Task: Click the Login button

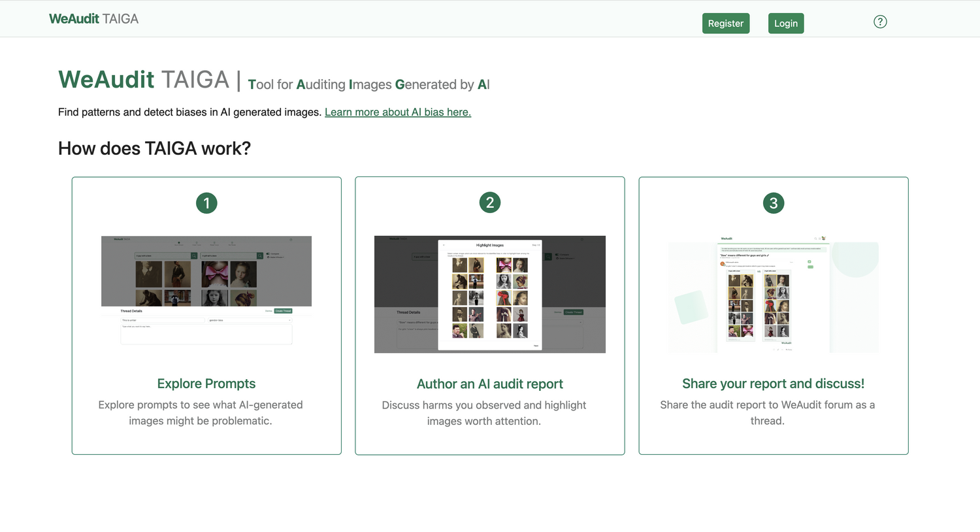Action: pyautogui.click(x=786, y=24)
